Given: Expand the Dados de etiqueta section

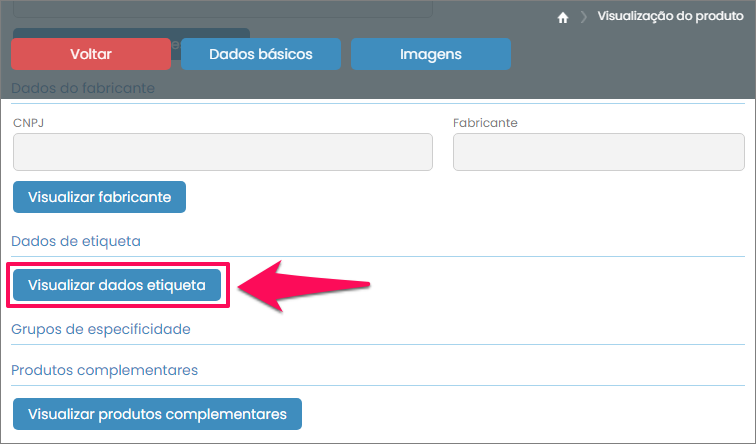Looking at the screenshot, I should (76, 241).
